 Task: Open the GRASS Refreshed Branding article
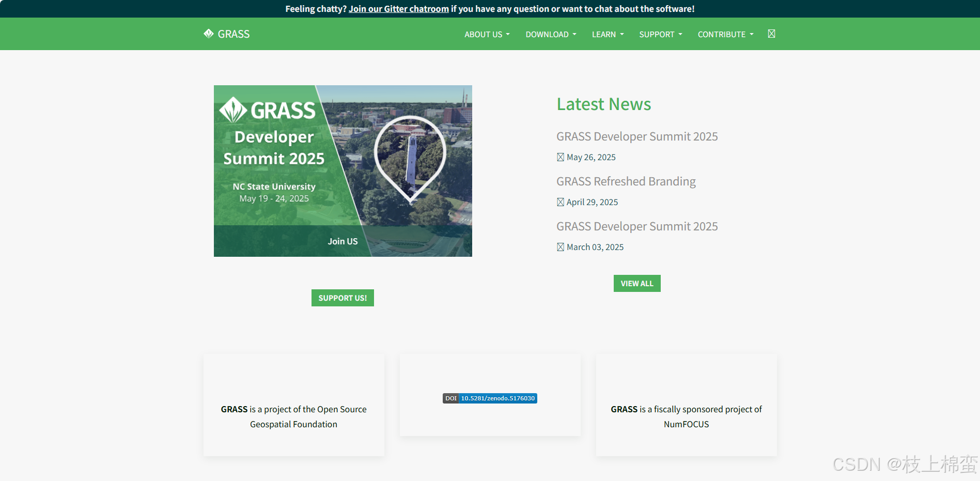click(x=626, y=181)
